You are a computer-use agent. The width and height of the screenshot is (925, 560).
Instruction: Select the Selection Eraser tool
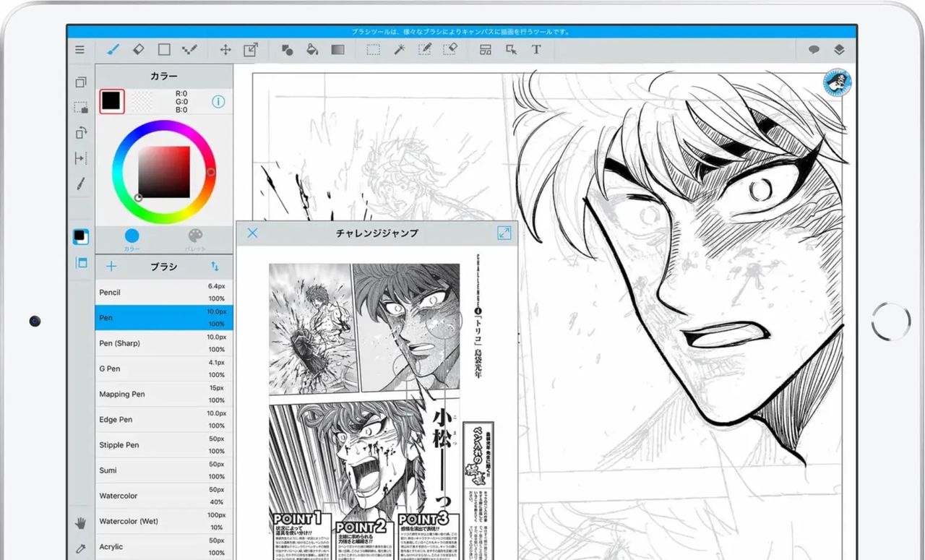449,50
